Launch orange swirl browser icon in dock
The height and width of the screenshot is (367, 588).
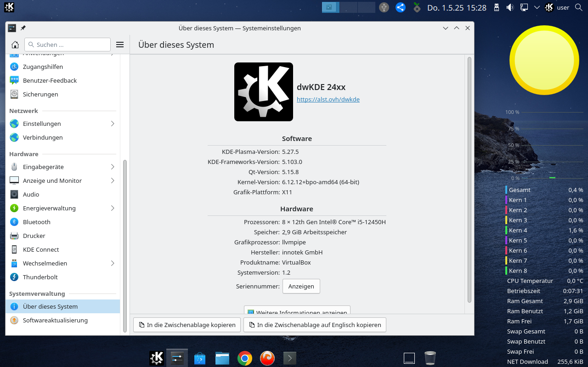(267, 358)
